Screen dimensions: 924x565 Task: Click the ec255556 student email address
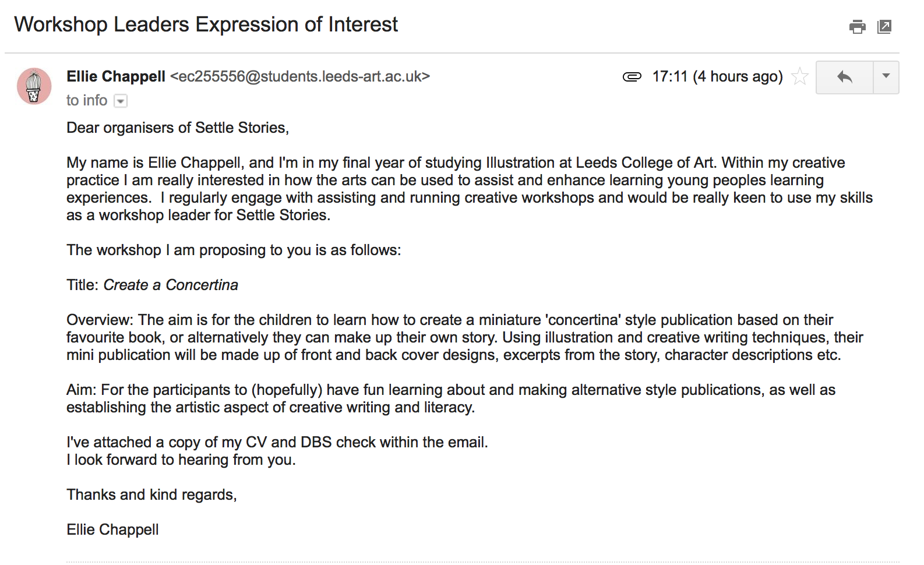299,77
